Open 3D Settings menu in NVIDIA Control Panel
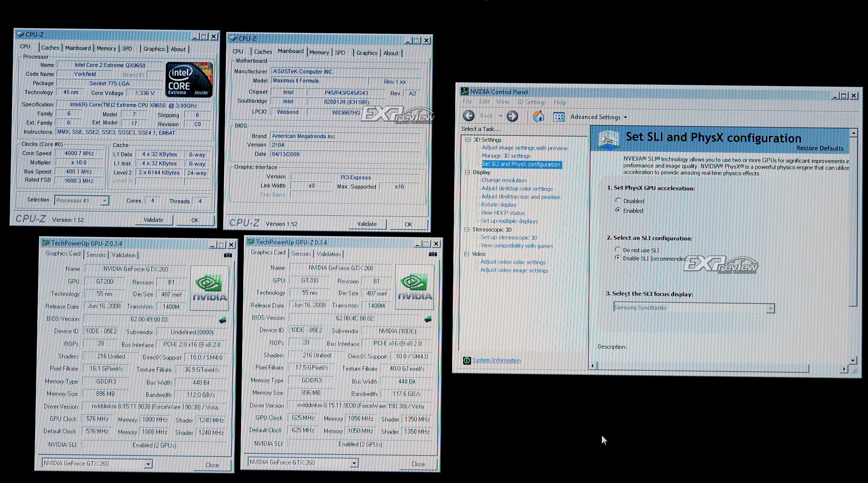868x483 pixels. tap(532, 102)
